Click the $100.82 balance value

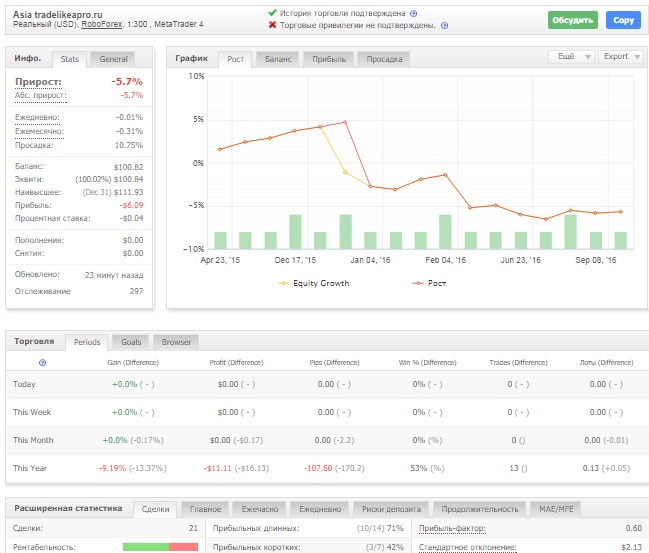point(128,167)
